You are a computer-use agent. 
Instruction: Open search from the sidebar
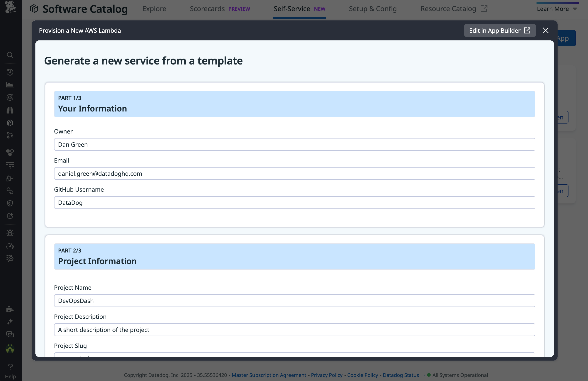pos(10,55)
